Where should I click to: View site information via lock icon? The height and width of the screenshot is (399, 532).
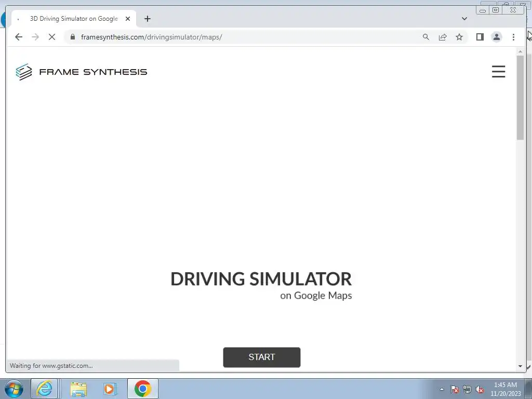coord(73,37)
